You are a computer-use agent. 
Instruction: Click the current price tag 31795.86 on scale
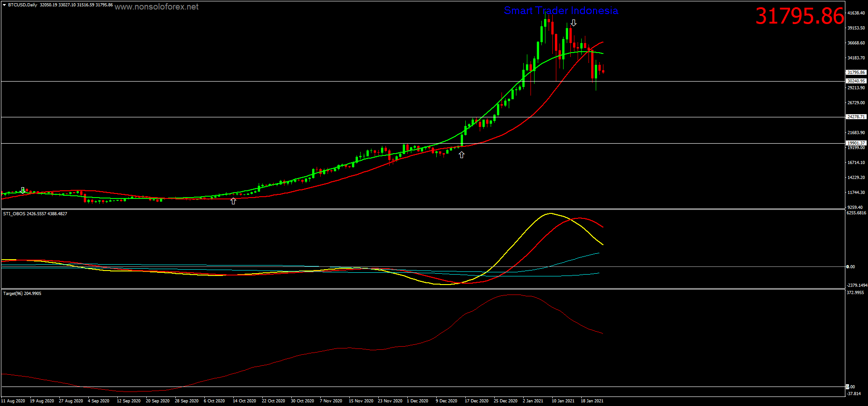point(856,72)
